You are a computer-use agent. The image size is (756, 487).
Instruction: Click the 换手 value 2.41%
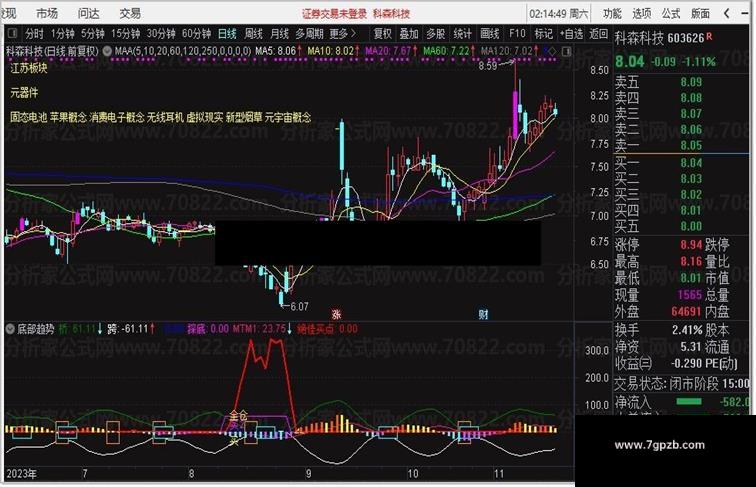(x=687, y=330)
